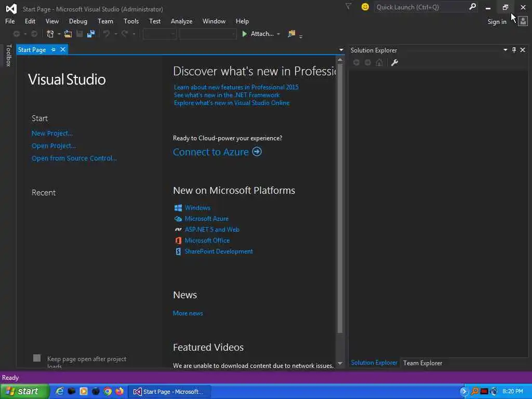
Task: Click the Windows logo icon in platforms list
Action: 178,208
